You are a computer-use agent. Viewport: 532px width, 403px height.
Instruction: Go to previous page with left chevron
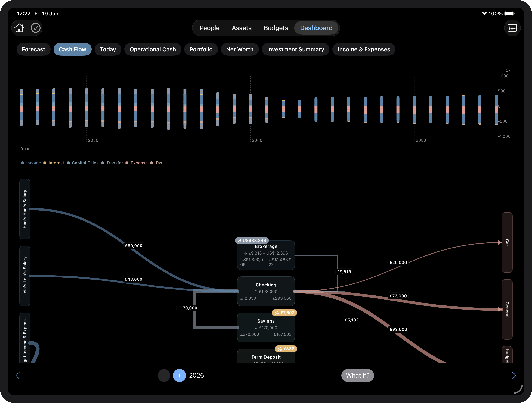coord(17,375)
